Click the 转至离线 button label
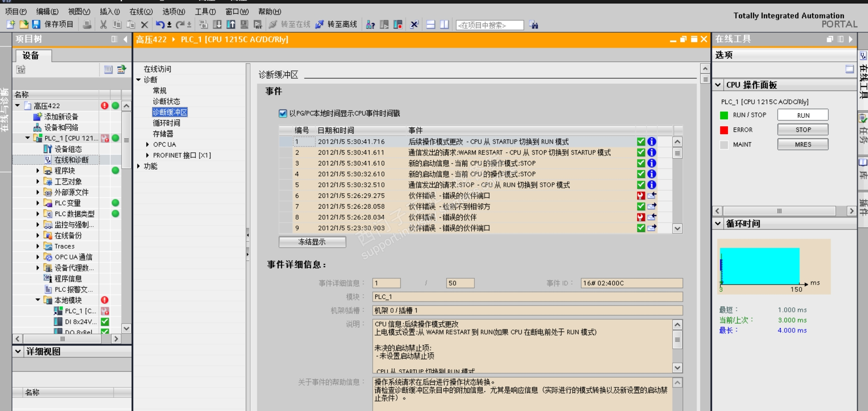 (342, 25)
